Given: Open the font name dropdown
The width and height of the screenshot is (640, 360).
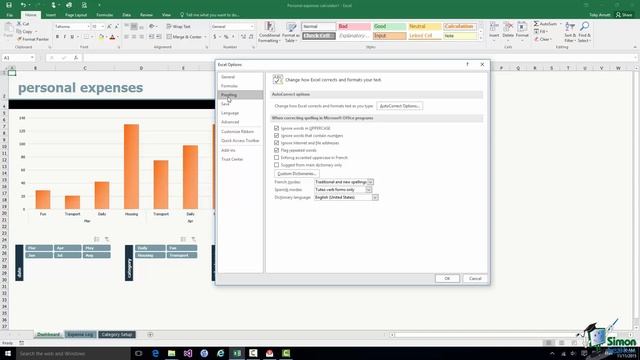Looking at the screenshot, I should pyautogui.click(x=88, y=27).
